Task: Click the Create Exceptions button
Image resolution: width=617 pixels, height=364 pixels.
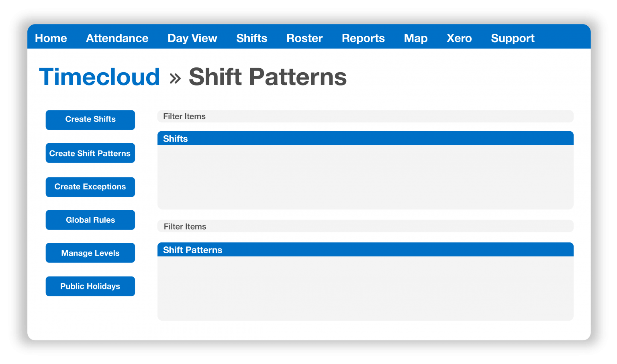Action: [x=90, y=187]
